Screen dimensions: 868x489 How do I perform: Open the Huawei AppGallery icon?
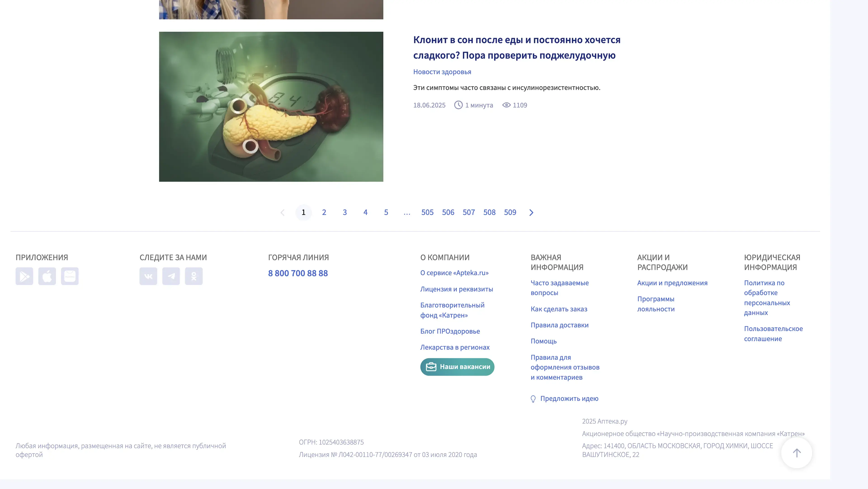coord(70,276)
